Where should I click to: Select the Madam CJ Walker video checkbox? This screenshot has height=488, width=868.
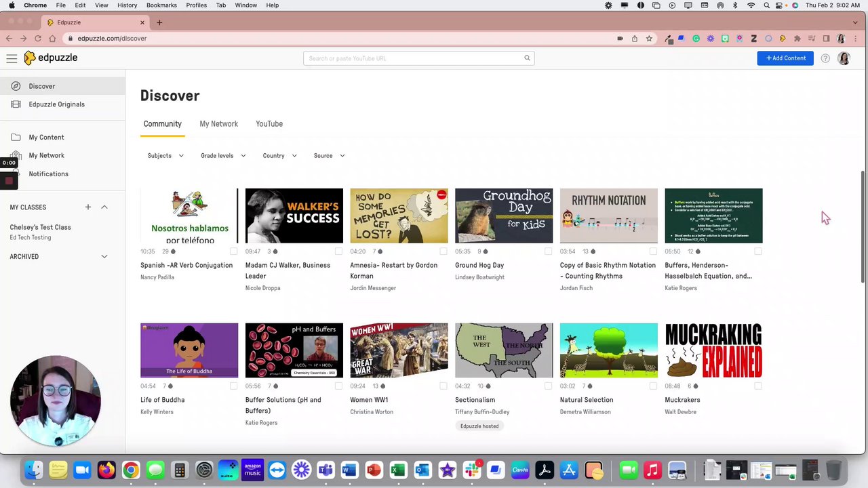(x=338, y=251)
